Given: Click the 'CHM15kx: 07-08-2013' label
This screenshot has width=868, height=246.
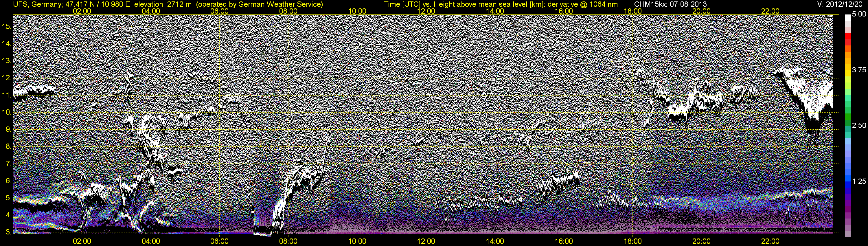Looking at the screenshot, I should (671, 4).
